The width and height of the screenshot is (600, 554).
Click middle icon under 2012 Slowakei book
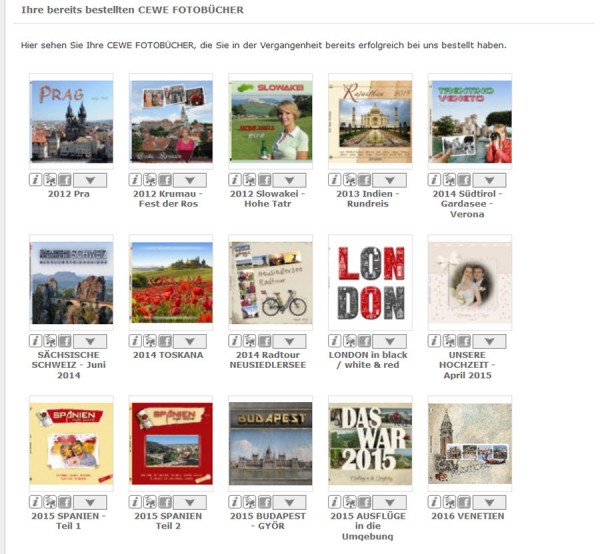[x=249, y=180]
